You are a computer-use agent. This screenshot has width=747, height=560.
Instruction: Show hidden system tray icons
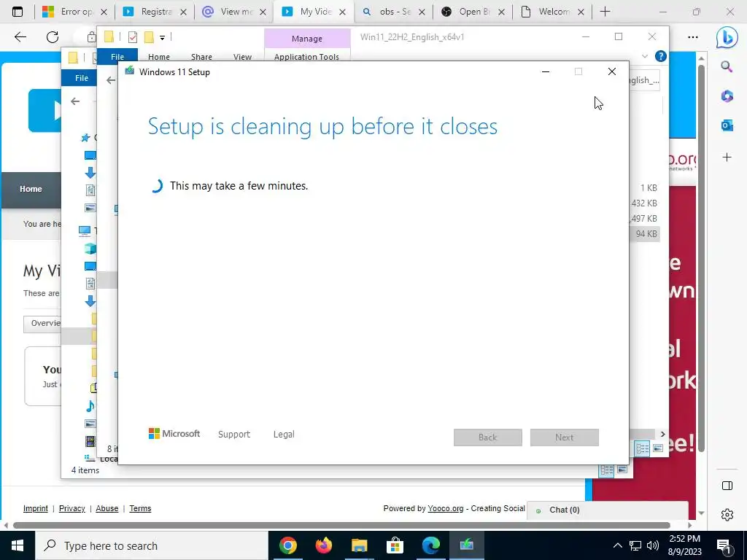(x=617, y=545)
